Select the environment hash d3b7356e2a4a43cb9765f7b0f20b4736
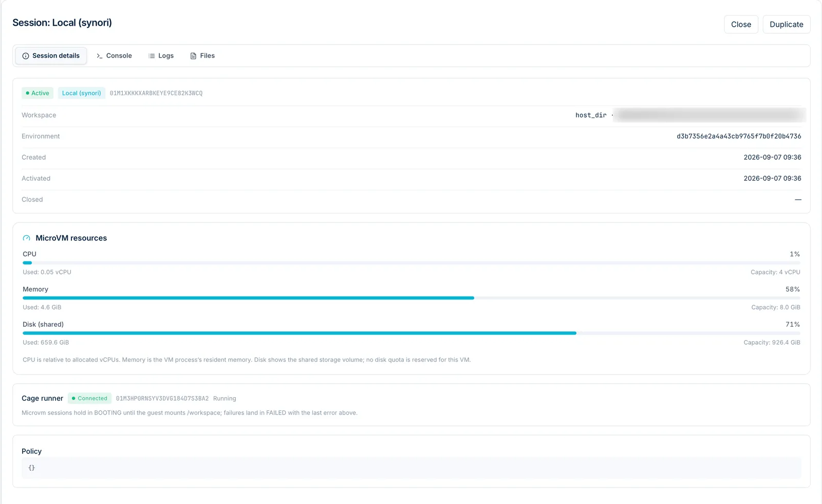This screenshot has height=504, width=822. point(739,136)
